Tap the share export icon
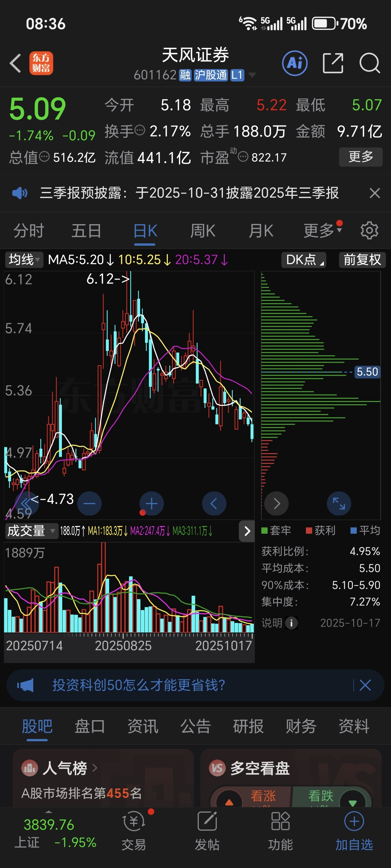Viewport: 391px width, 868px height. (x=333, y=63)
